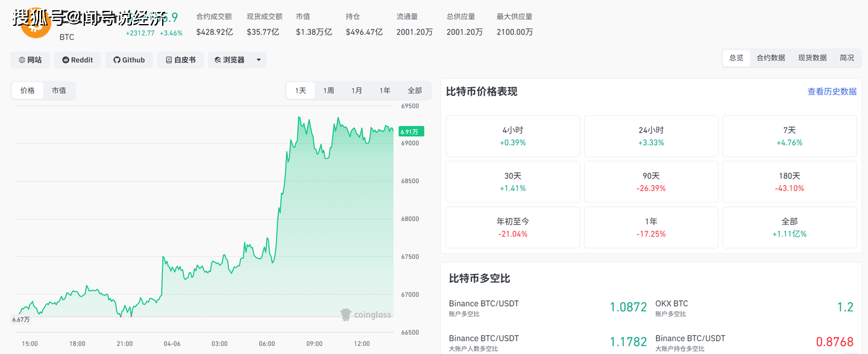Open the 简况 tab
This screenshot has width=868, height=354.
click(x=847, y=58)
